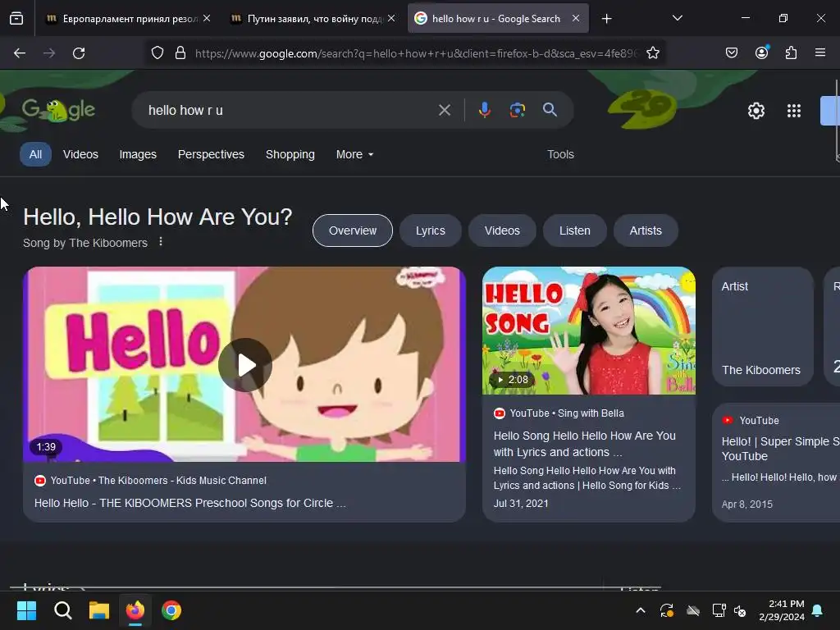Open Hello Hello THE KIBOOMERS Preschool Songs link

[x=189, y=503]
